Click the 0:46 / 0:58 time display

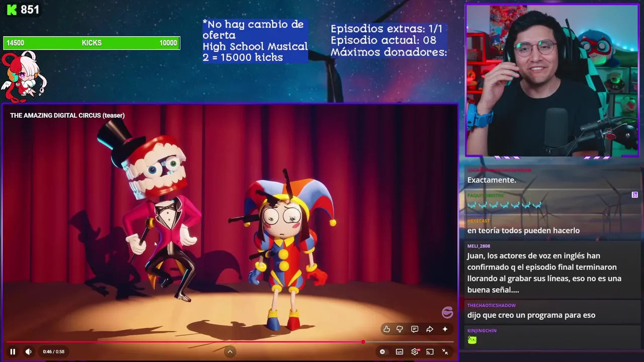(x=53, y=351)
